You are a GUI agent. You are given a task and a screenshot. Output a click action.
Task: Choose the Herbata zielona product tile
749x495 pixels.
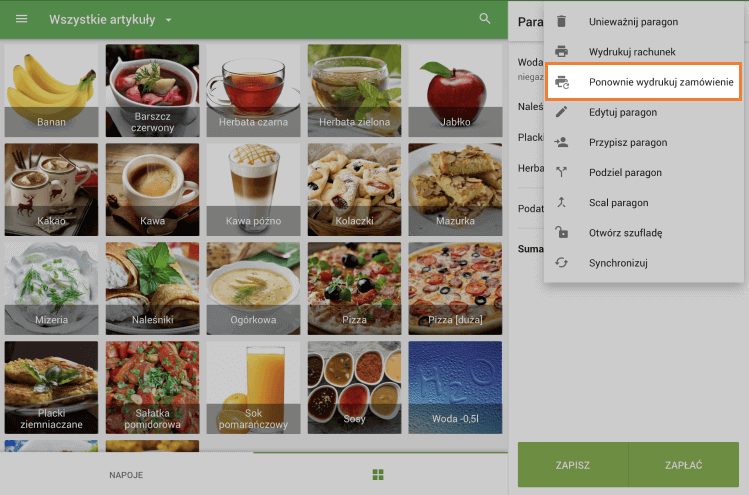[354, 90]
